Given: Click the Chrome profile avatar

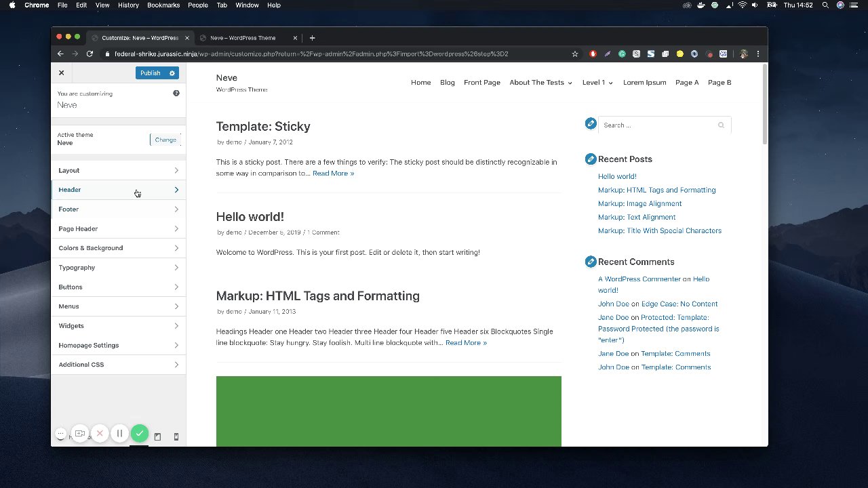Looking at the screenshot, I should (744, 54).
